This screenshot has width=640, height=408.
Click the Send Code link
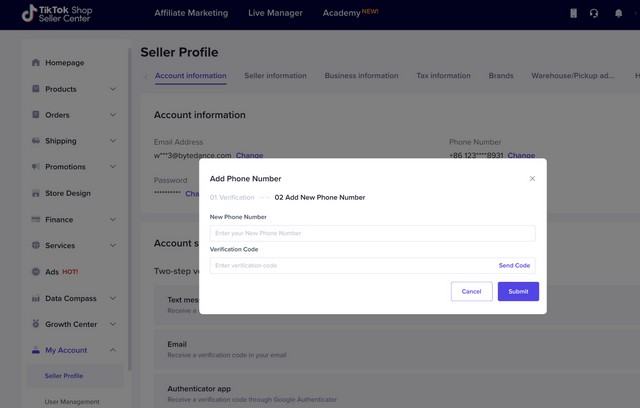[514, 266]
